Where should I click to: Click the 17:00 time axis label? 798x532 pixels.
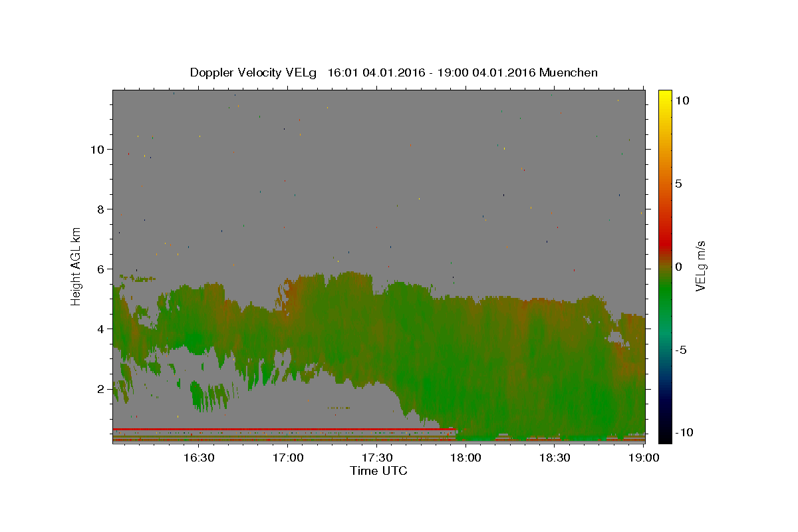click(x=287, y=458)
